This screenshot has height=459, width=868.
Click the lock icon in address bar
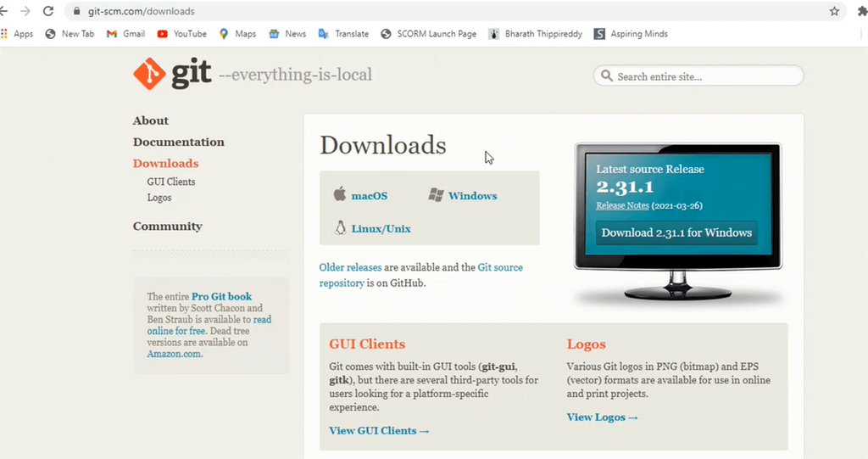[76, 11]
